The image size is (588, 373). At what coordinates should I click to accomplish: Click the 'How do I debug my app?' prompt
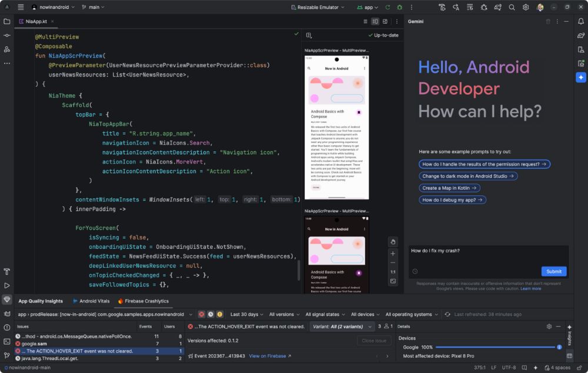click(452, 199)
